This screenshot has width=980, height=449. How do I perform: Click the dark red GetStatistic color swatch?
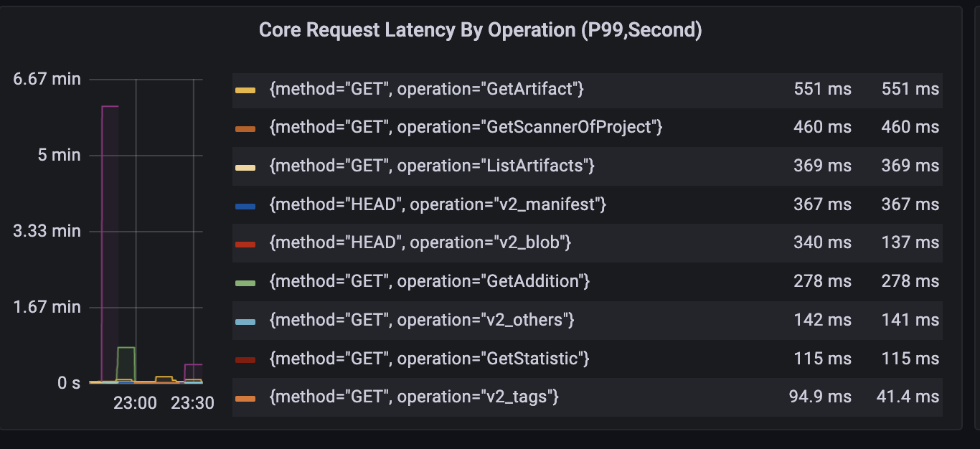[245, 359]
